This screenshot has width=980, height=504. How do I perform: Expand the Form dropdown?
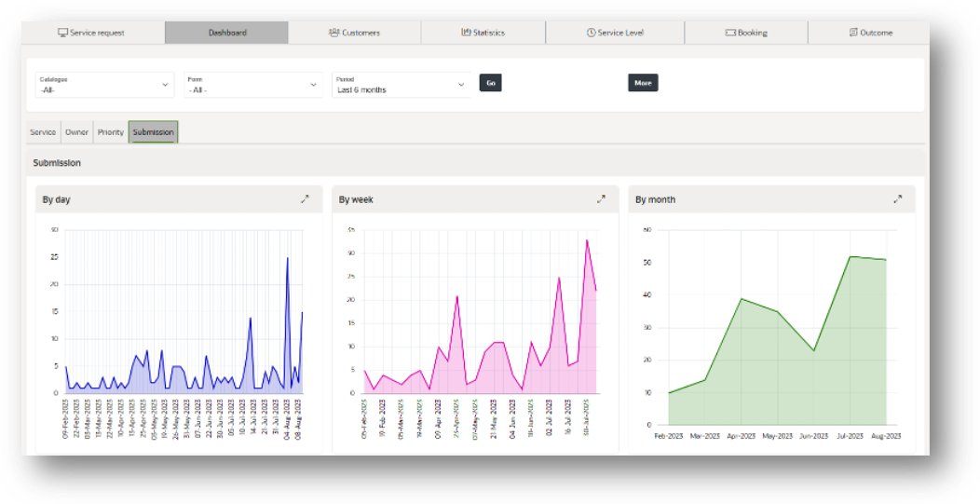(x=252, y=85)
